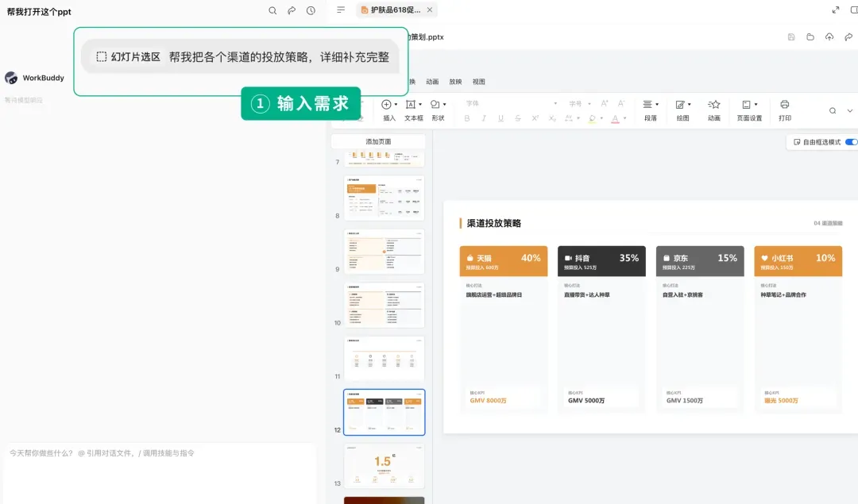Apply superscript formatting
The image size is (858, 504).
point(535,118)
